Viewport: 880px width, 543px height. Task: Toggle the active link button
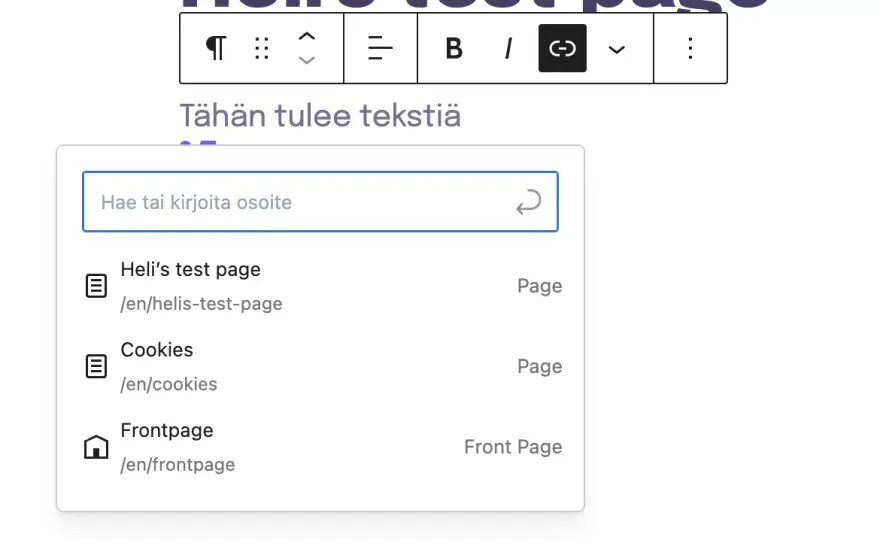point(562,48)
